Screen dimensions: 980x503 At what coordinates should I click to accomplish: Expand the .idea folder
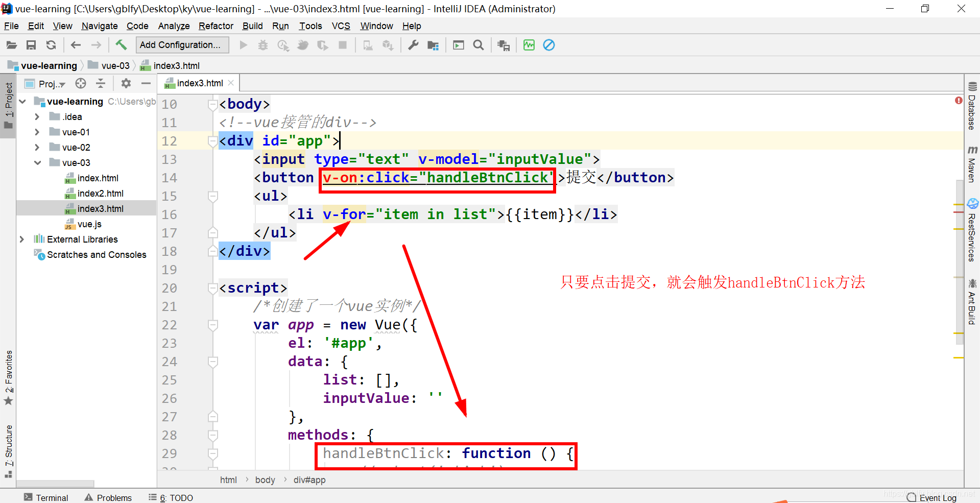coord(37,117)
